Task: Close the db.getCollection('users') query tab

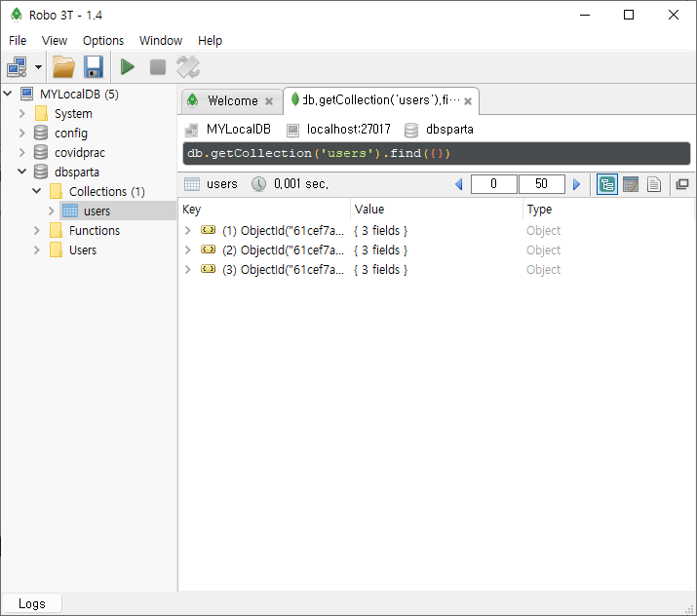Action: pyautogui.click(x=468, y=101)
